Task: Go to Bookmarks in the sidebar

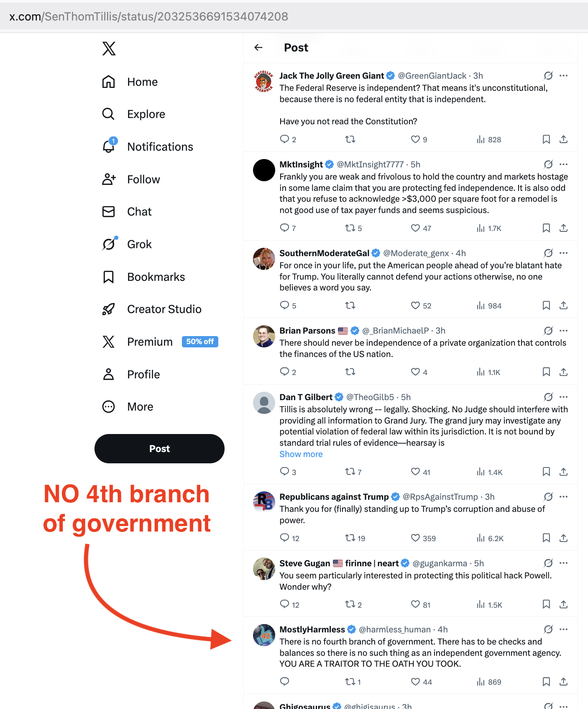Action: click(x=143, y=277)
